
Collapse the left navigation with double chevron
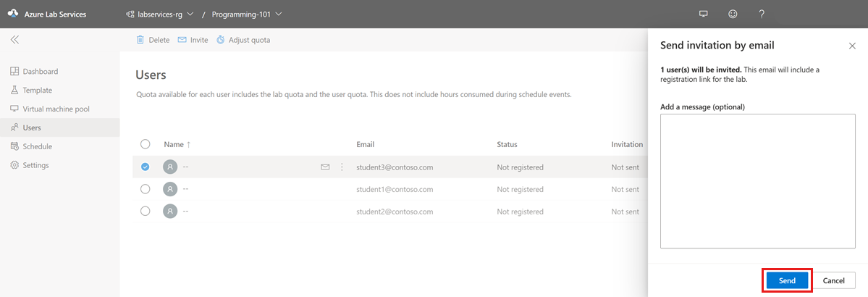pos(14,40)
